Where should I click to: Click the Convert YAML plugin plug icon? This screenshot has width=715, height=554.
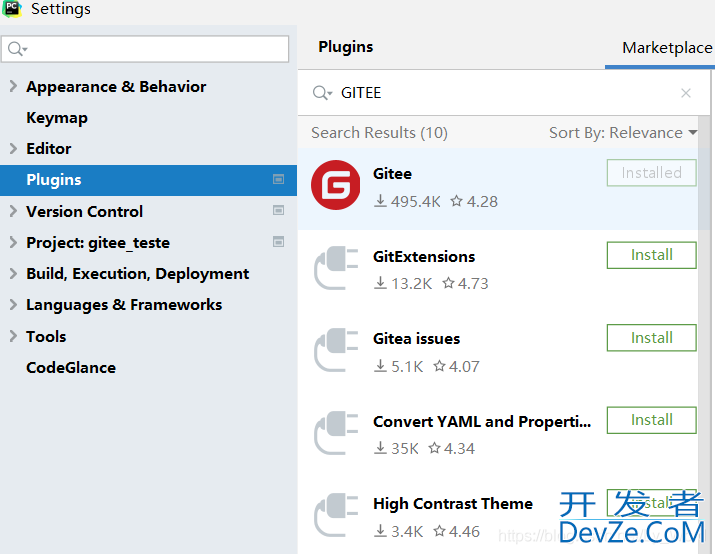[336, 433]
